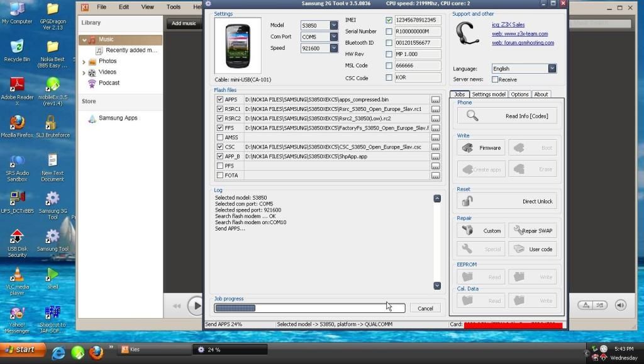
Task: Enable Server news Receive checkbox
Action: [495, 79]
